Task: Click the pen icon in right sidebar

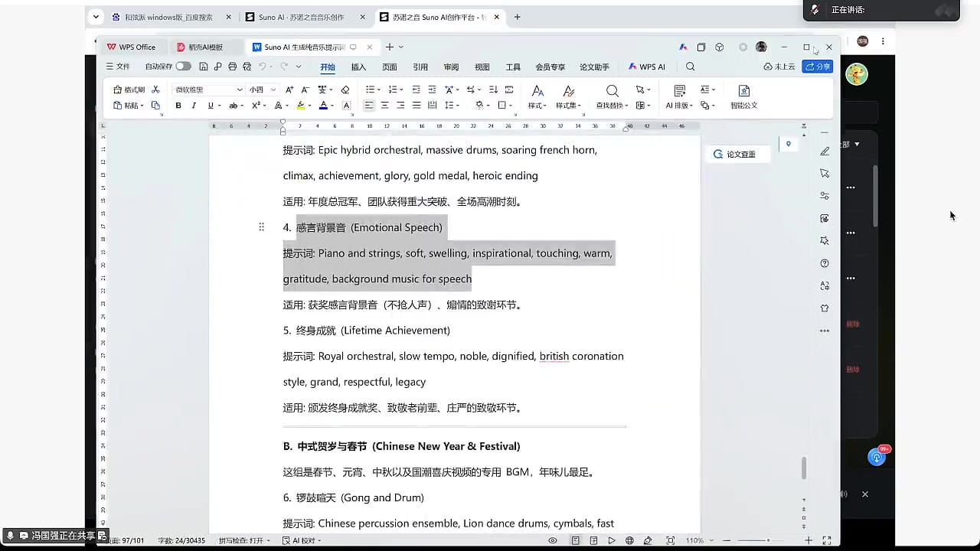Action: pyautogui.click(x=825, y=151)
